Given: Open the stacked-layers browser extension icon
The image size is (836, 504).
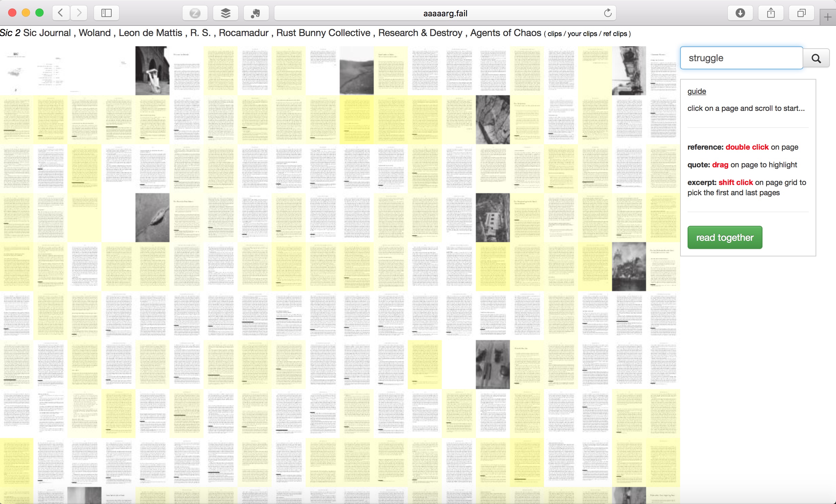Looking at the screenshot, I should coord(225,13).
